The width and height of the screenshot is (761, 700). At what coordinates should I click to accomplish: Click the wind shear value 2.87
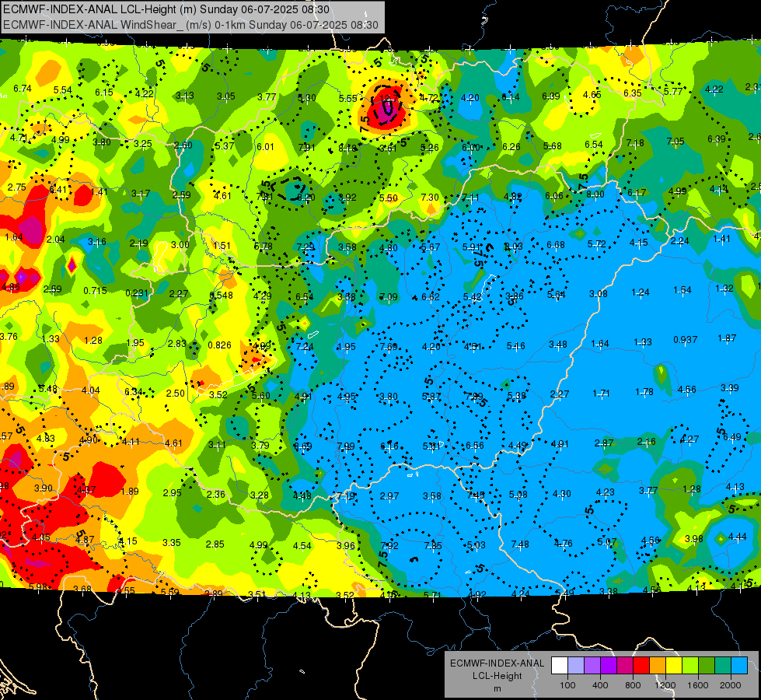point(604,443)
